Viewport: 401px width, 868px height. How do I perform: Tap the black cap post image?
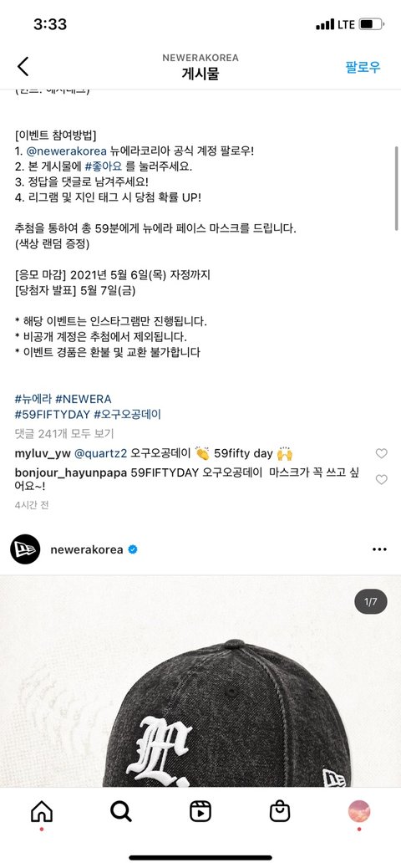click(x=200, y=681)
